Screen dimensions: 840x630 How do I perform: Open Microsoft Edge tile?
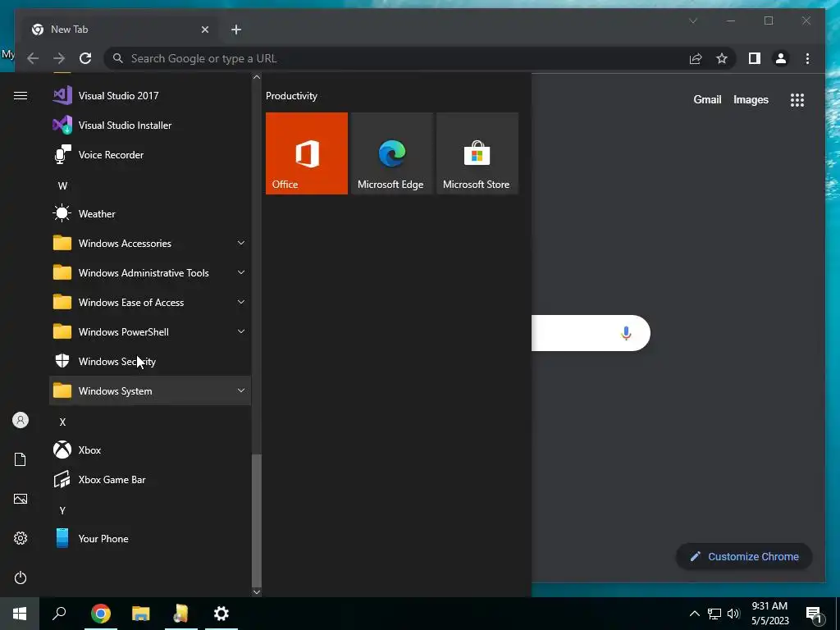pyautogui.click(x=391, y=153)
